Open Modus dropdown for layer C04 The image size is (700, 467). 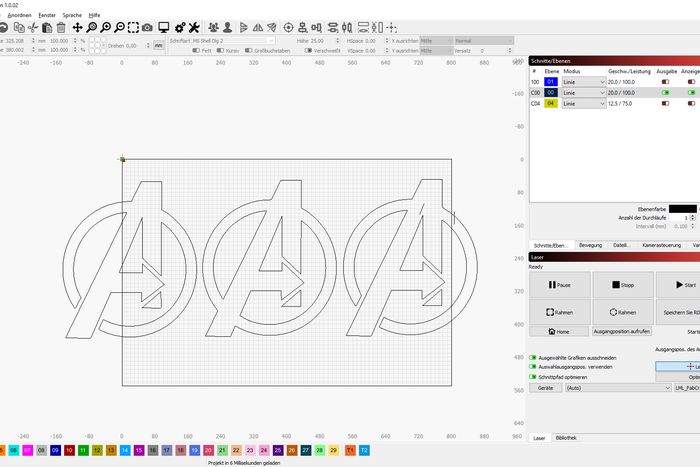coord(583,103)
